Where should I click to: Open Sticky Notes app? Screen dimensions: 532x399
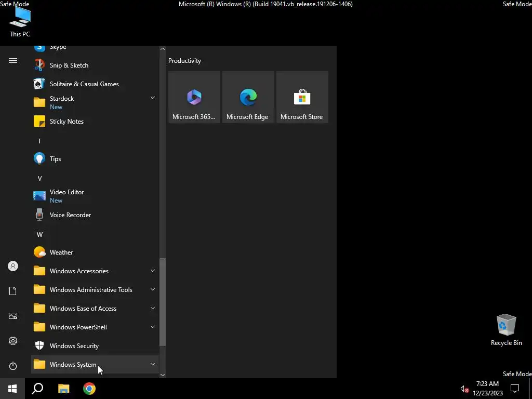tap(95, 121)
